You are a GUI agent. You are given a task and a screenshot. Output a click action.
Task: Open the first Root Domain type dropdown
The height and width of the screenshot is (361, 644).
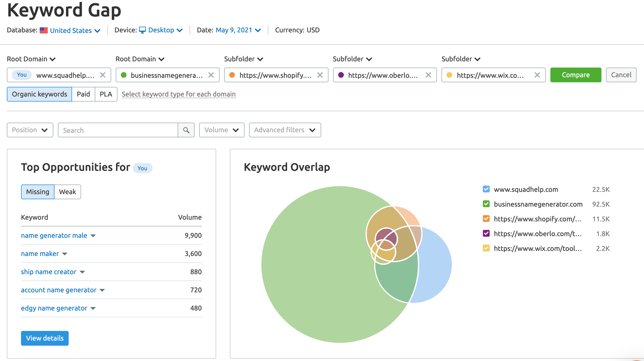pyautogui.click(x=31, y=59)
